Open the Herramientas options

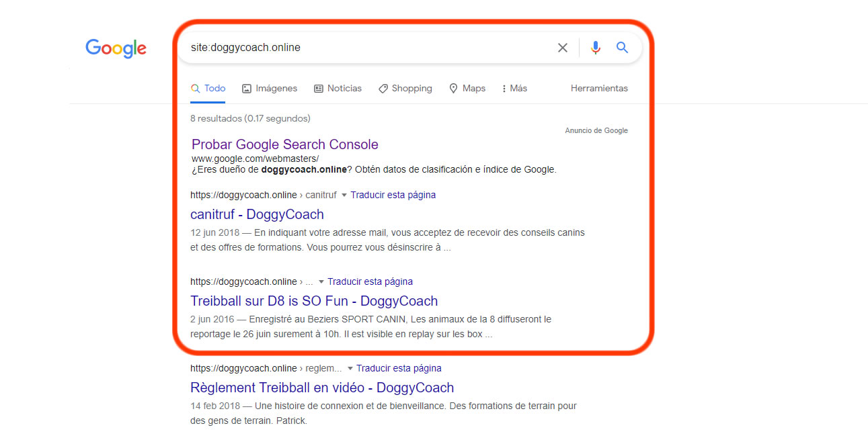pos(599,88)
